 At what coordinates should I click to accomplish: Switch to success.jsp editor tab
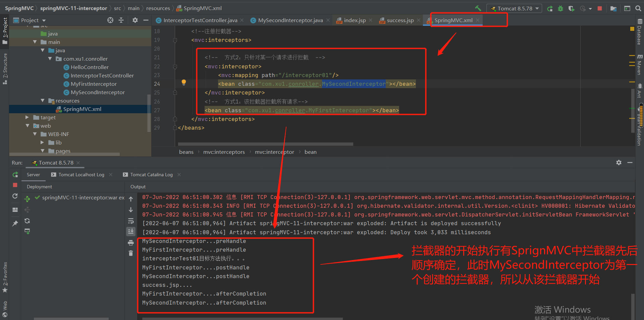pos(400,20)
